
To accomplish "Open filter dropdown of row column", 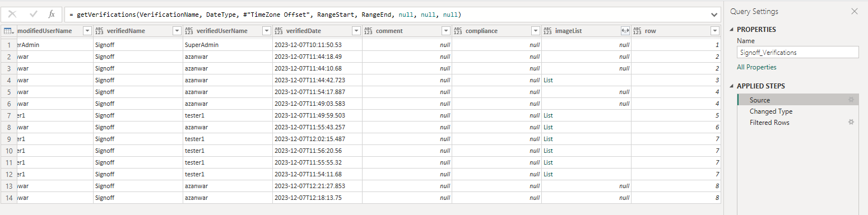I will pyautogui.click(x=714, y=31).
